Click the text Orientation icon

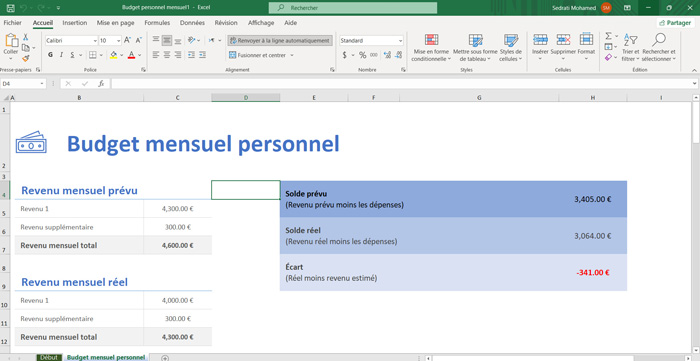(192, 40)
